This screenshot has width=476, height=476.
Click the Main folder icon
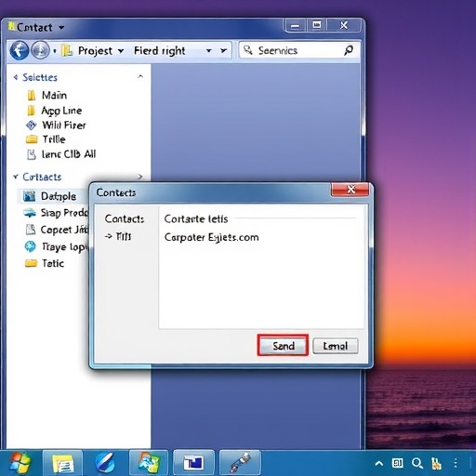point(32,95)
